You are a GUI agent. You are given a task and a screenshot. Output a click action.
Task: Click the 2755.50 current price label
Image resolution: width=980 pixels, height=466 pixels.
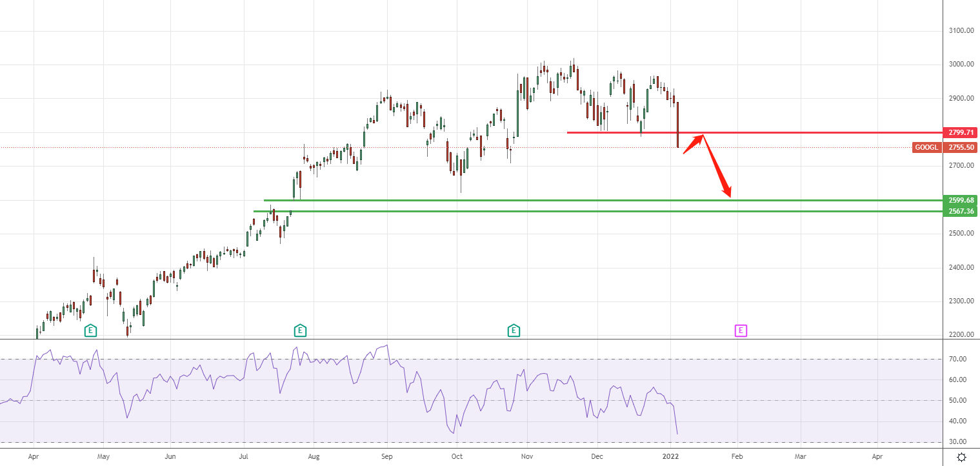tap(959, 147)
